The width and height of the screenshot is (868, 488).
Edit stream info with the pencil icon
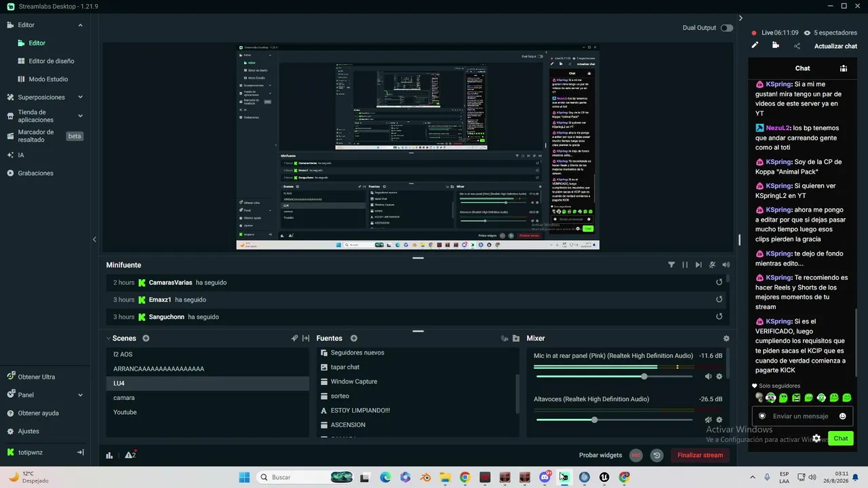755,45
